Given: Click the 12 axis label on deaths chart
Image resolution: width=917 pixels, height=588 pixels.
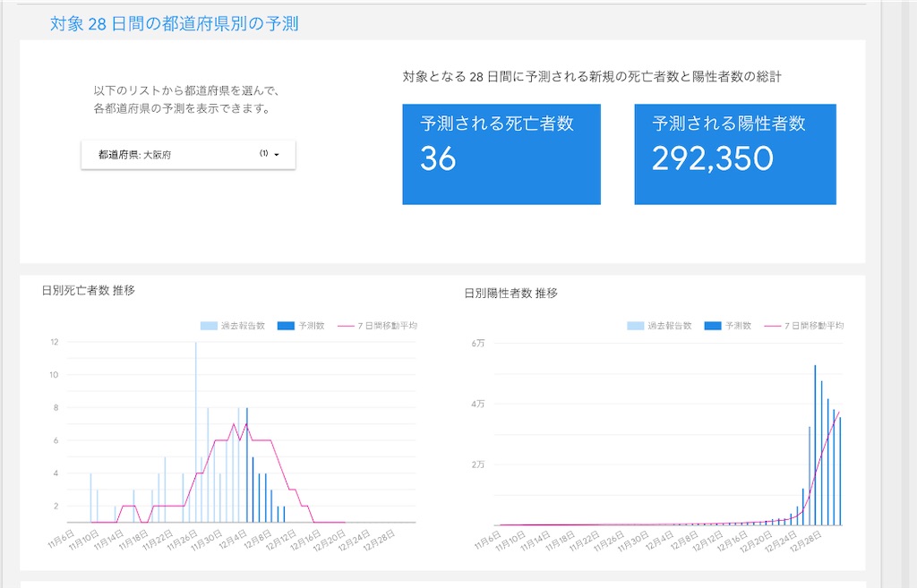Looking at the screenshot, I should tap(55, 342).
